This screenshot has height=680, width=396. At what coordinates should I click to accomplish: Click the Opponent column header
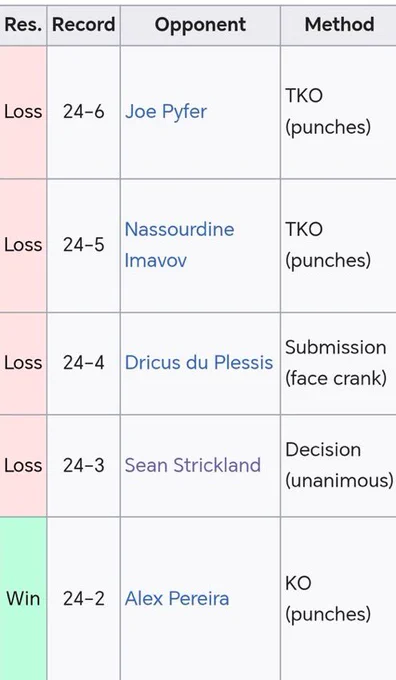(200, 25)
